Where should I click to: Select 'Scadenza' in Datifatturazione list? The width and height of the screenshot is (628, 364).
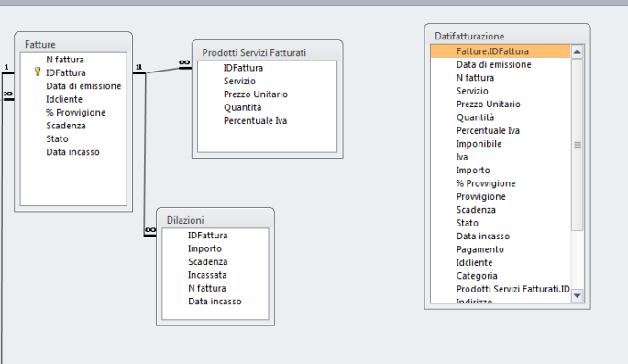click(x=476, y=210)
